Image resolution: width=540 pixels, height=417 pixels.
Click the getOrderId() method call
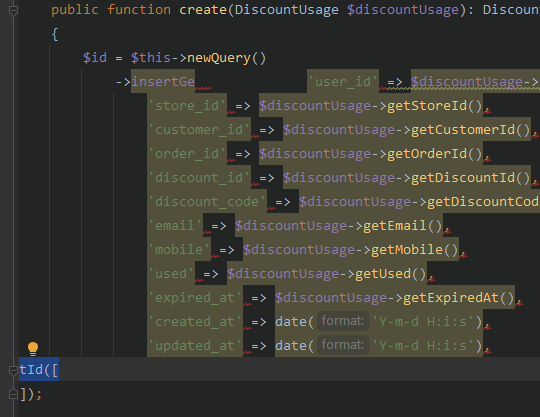pos(435,154)
